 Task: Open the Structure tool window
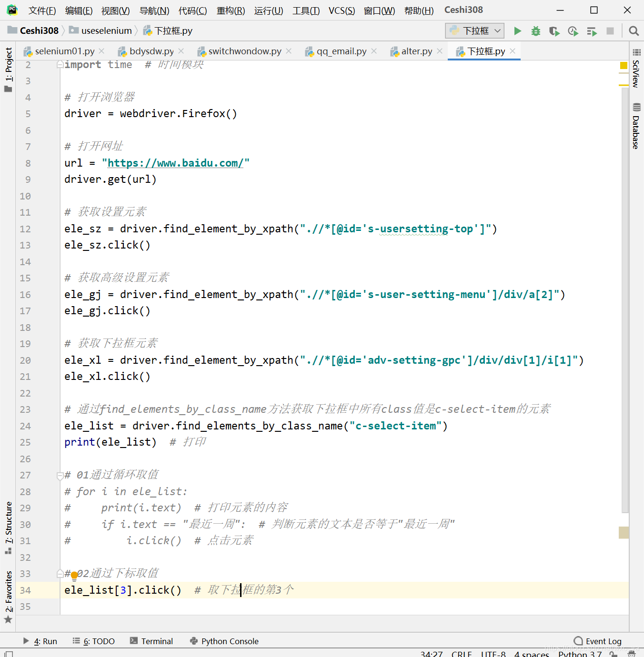pos(8,527)
